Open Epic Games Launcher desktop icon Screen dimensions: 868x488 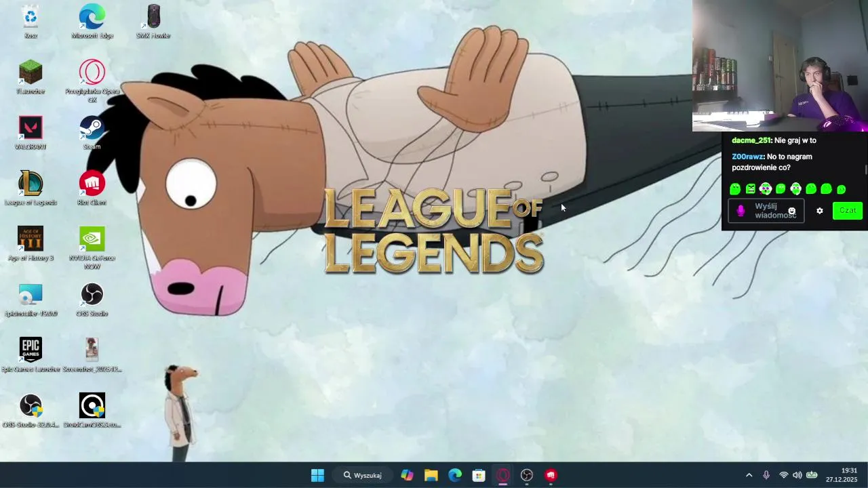click(31, 355)
